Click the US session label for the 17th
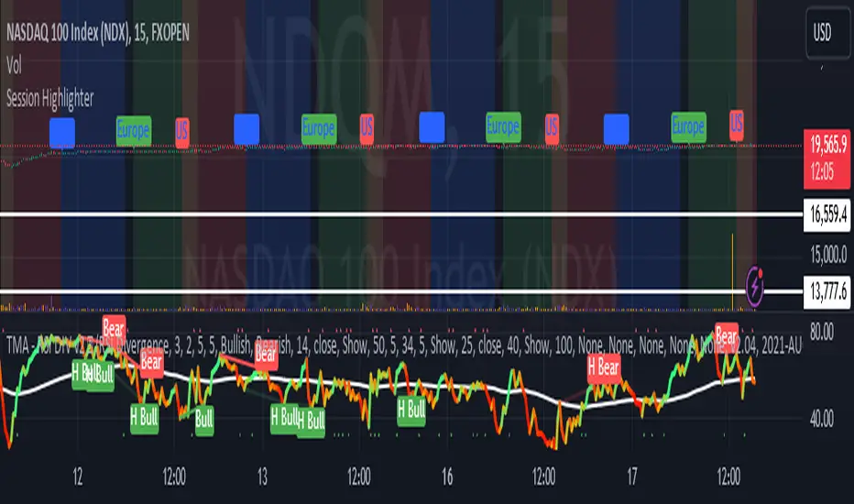This screenshot has height=504, width=854. pyautogui.click(x=737, y=124)
